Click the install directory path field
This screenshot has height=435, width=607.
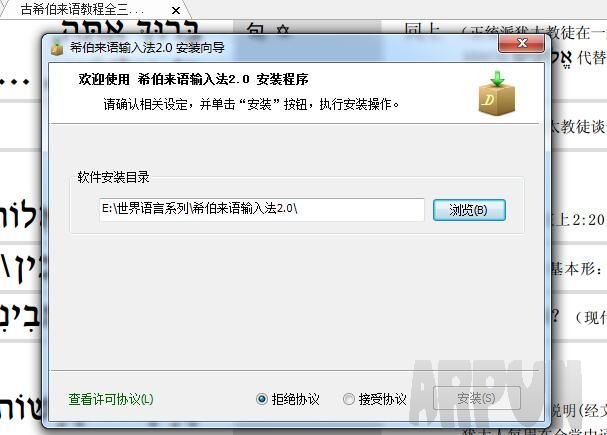tap(262, 209)
